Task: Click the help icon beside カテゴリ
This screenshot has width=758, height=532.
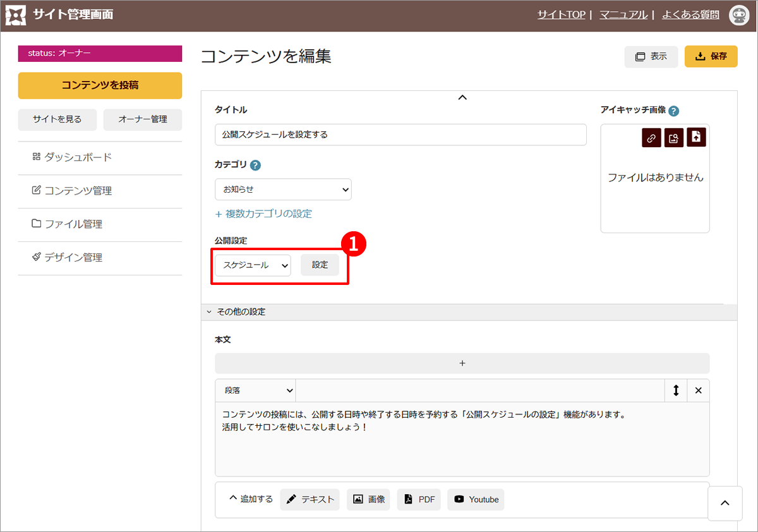Action: click(255, 166)
